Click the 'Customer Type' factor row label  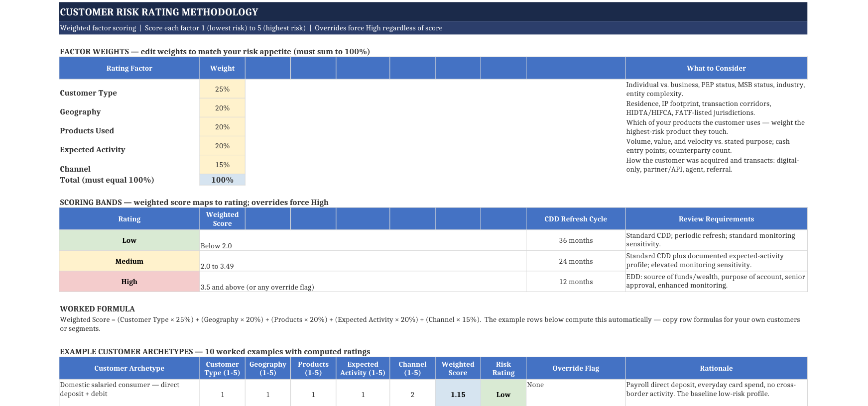[89, 93]
